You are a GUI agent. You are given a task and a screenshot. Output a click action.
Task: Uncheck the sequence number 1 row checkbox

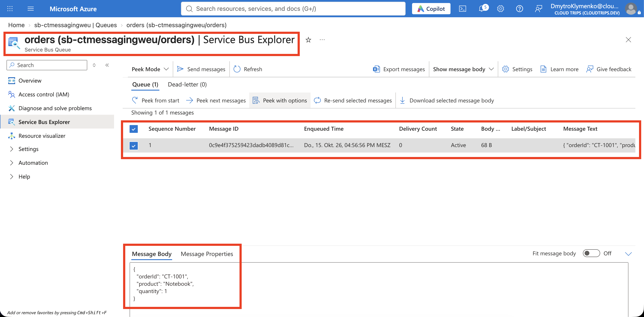tap(134, 146)
